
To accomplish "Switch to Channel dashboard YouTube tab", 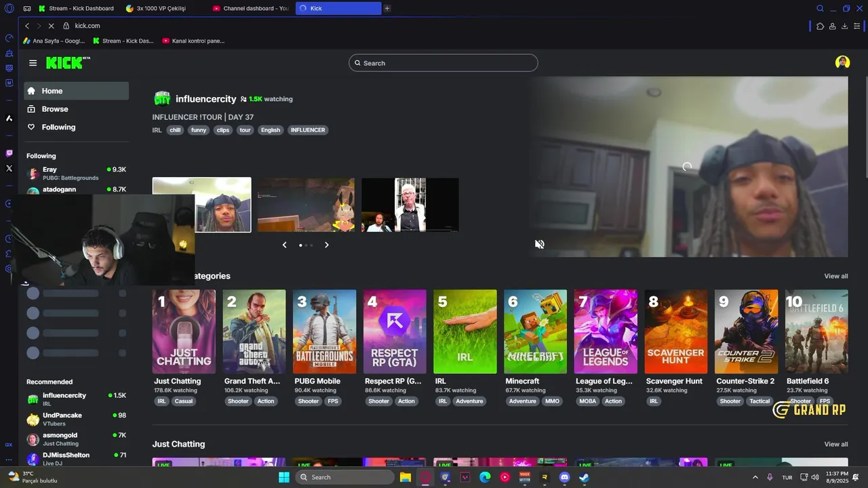I will coord(250,8).
